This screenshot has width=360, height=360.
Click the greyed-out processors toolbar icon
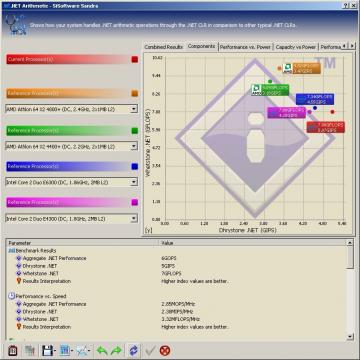(x=30, y=351)
